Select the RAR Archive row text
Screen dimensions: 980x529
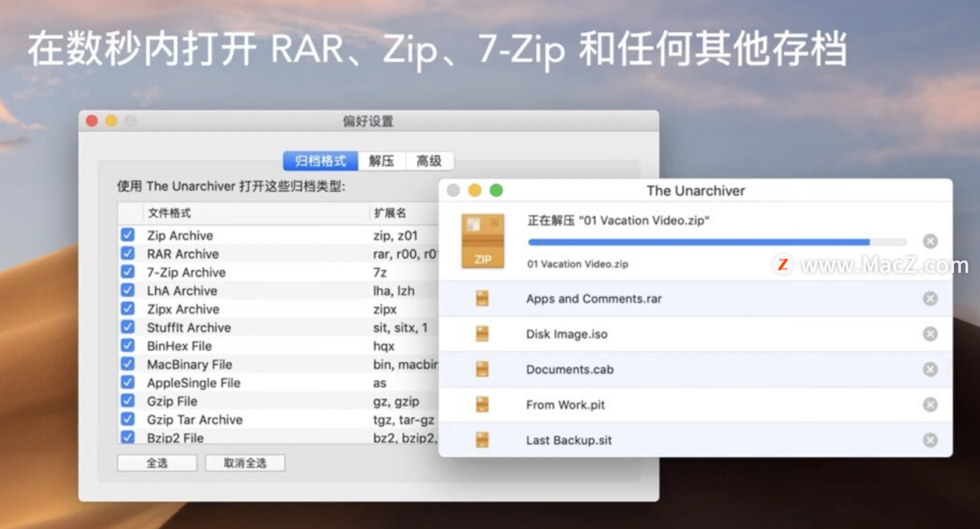[x=183, y=254]
